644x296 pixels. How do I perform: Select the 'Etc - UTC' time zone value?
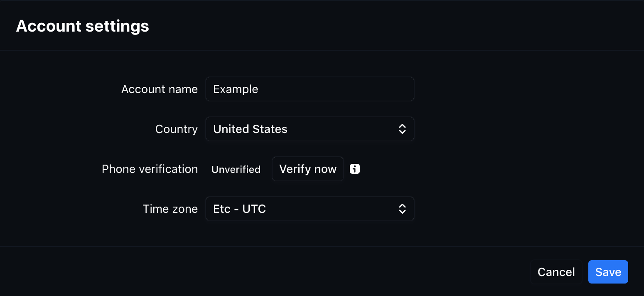pyautogui.click(x=239, y=209)
